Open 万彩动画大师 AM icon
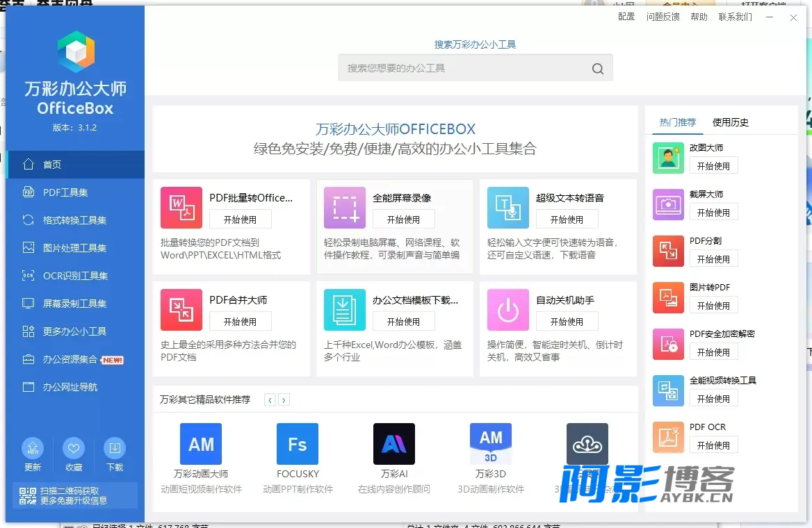The width and height of the screenshot is (812, 528). [201, 444]
